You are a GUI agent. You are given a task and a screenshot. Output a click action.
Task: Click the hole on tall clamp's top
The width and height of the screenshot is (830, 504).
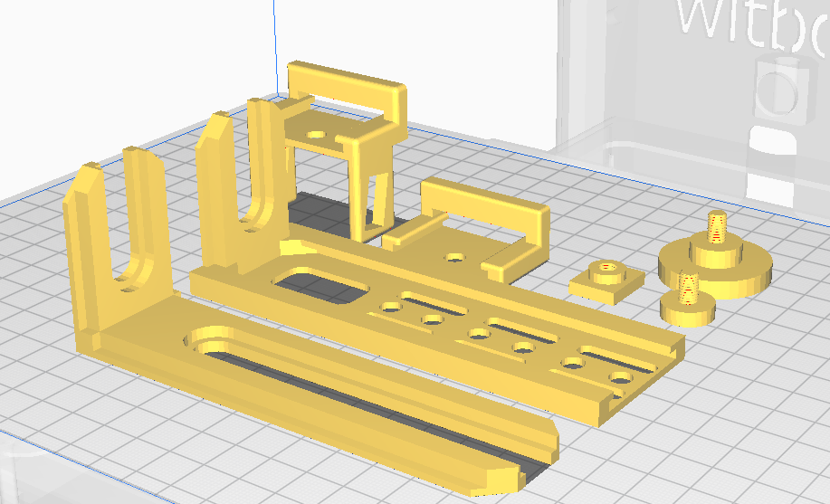(x=316, y=133)
